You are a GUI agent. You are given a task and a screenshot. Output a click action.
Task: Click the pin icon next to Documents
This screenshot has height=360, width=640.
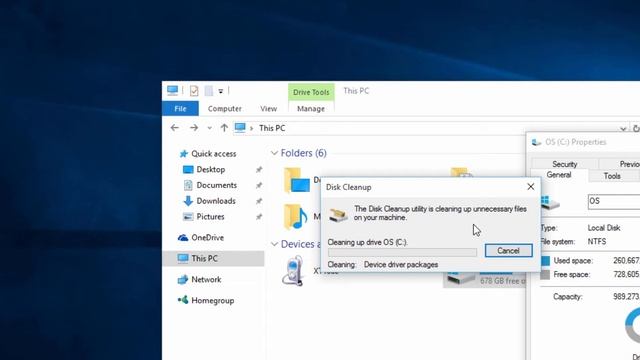click(x=259, y=185)
